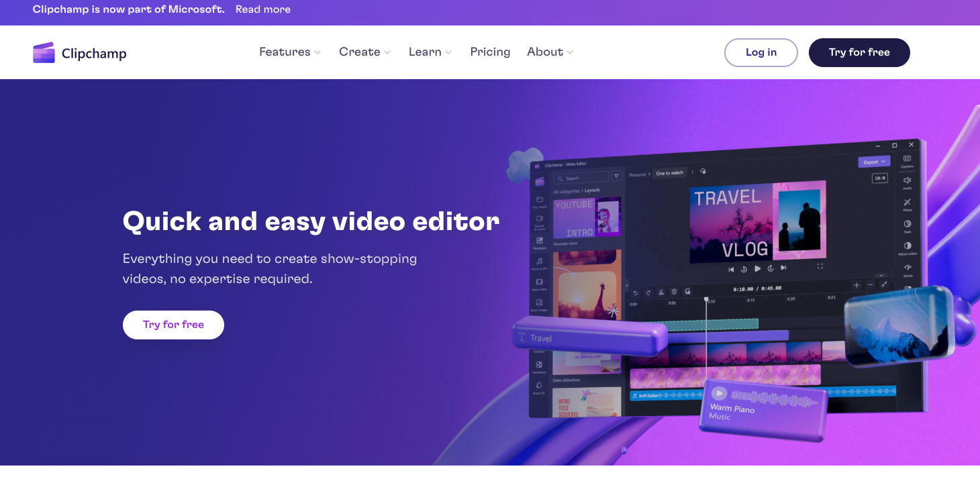The width and height of the screenshot is (980, 491).
Task: Click the dark Try for free header button
Action: tap(859, 52)
